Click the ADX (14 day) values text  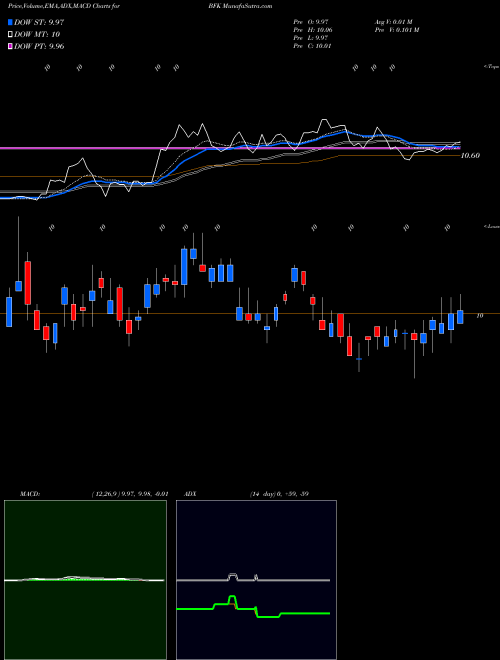click(x=279, y=494)
